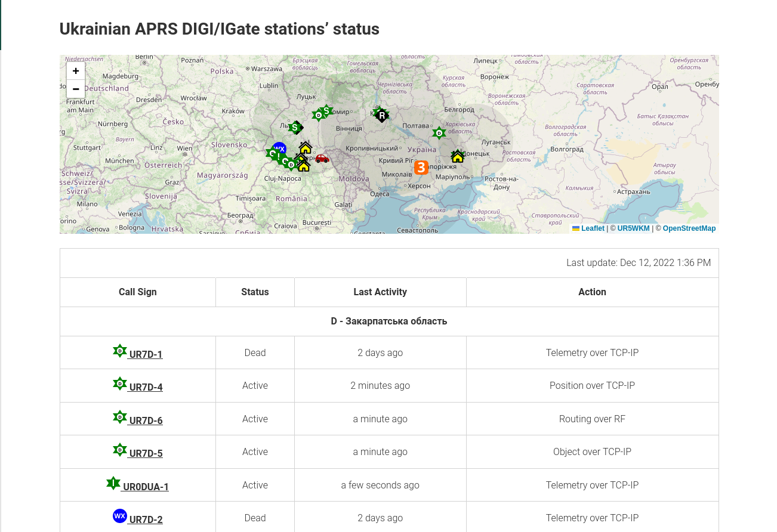Viewport: 777px width, 532px height.
Task: Open the UR7D-4 station link
Action: point(145,387)
